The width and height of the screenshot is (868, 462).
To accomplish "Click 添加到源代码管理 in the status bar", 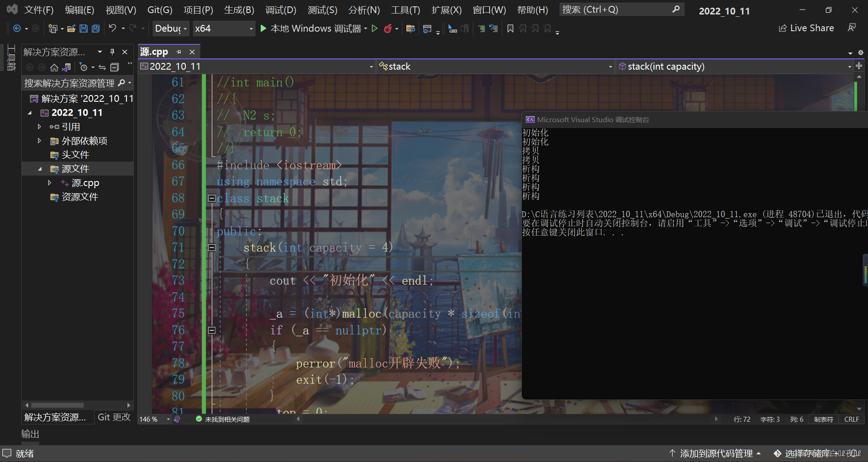I will point(717,453).
